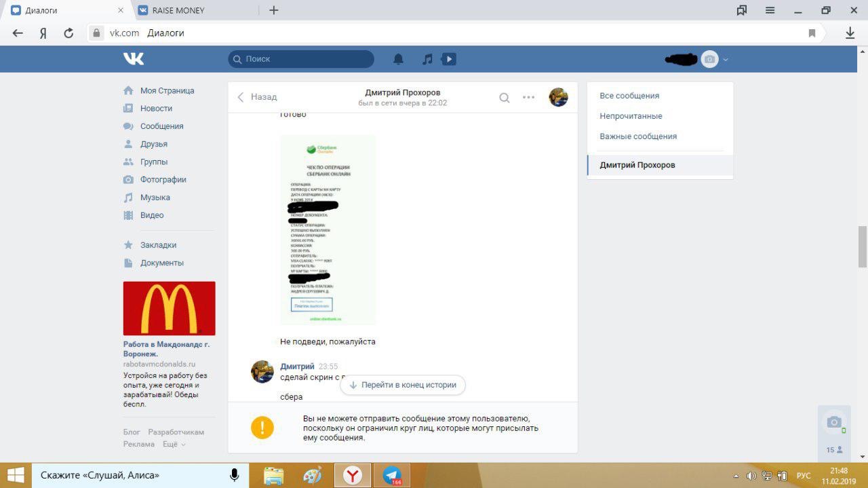The height and width of the screenshot is (488, 868).
Task: Open the Paint icon in the taskbar
Action: [x=312, y=476]
